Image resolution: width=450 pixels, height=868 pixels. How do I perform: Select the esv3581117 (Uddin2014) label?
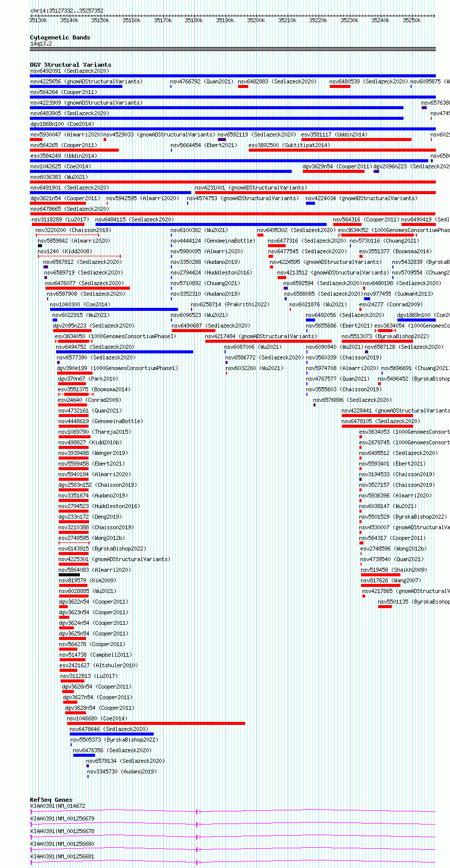coord(334,134)
